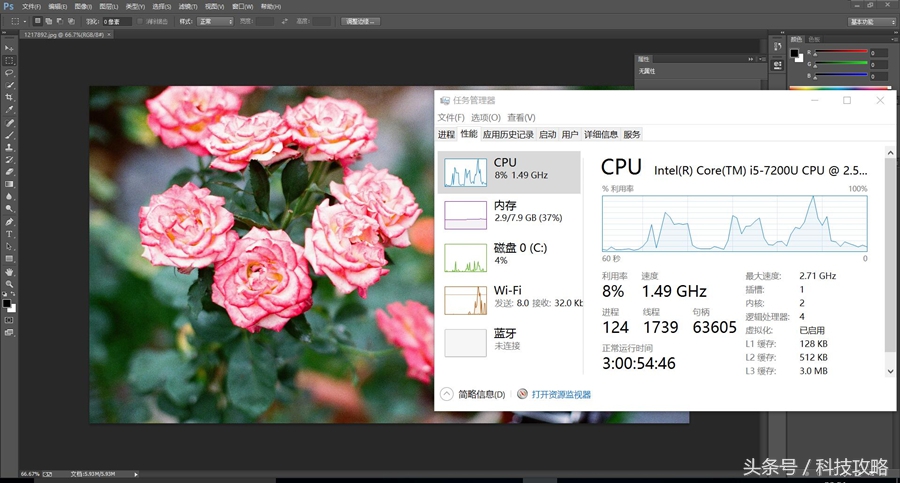
Task: Select the Type (T) tool
Action: [x=10, y=234]
